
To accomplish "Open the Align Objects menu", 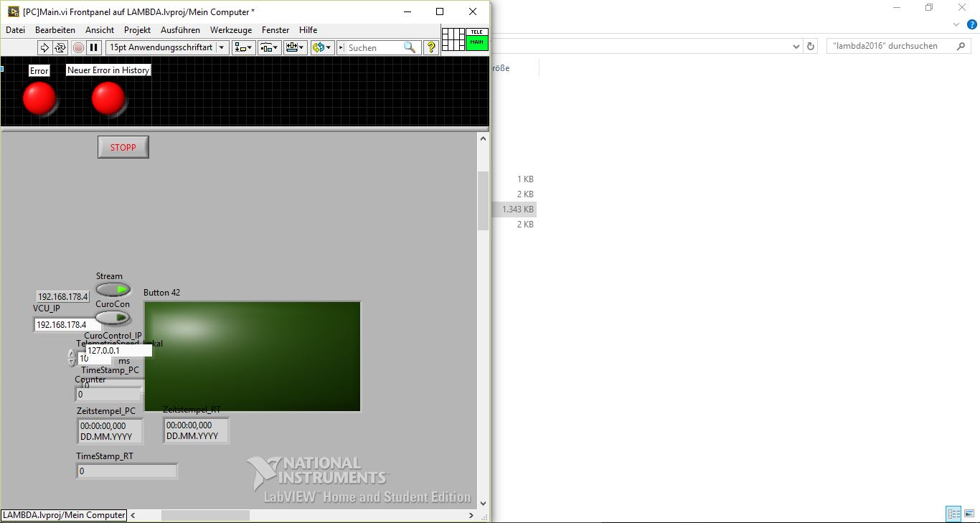I will tap(243, 47).
